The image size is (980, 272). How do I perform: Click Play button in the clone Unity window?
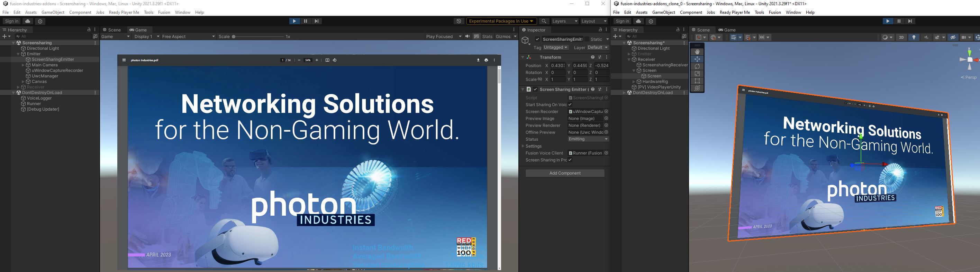[888, 21]
